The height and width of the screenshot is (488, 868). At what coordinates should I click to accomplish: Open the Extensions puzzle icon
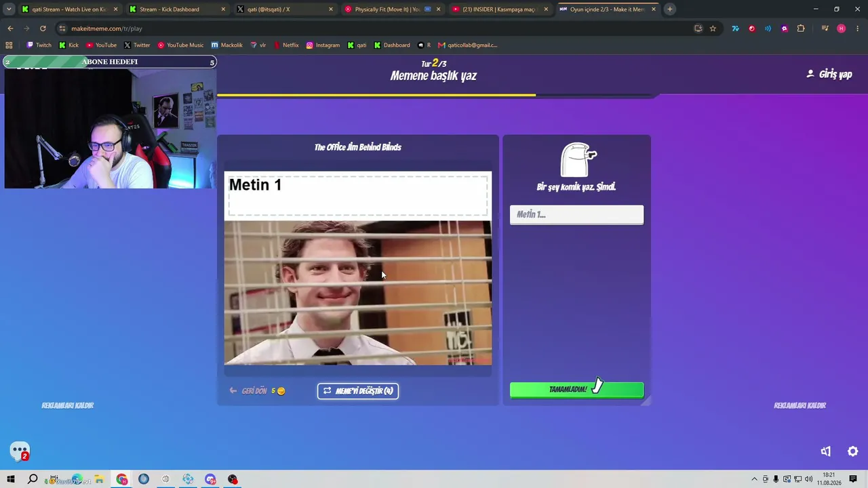click(x=801, y=28)
